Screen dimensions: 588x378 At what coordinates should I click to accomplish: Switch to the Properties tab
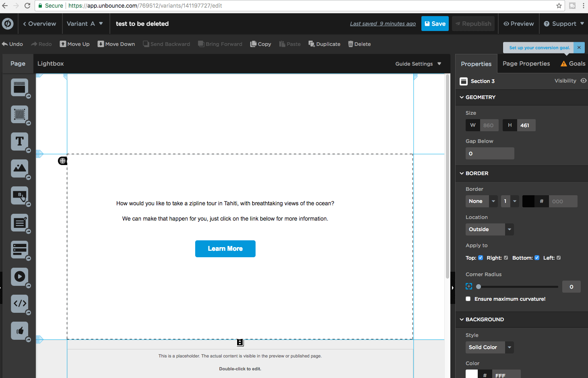tap(476, 64)
